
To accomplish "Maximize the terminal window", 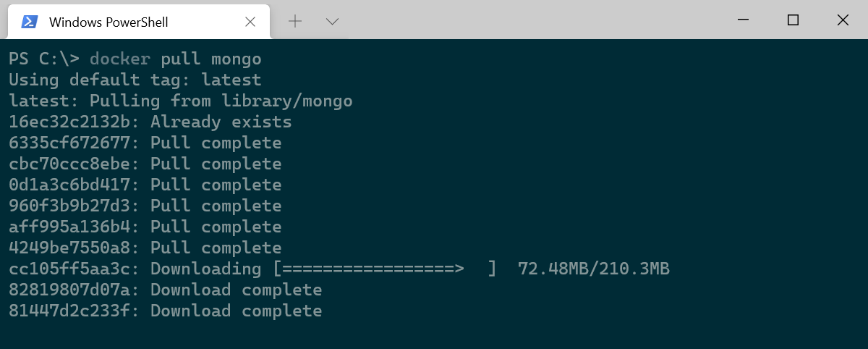I will [793, 20].
